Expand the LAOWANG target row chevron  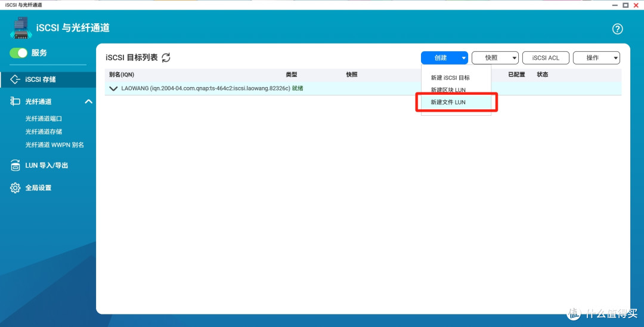pos(114,88)
